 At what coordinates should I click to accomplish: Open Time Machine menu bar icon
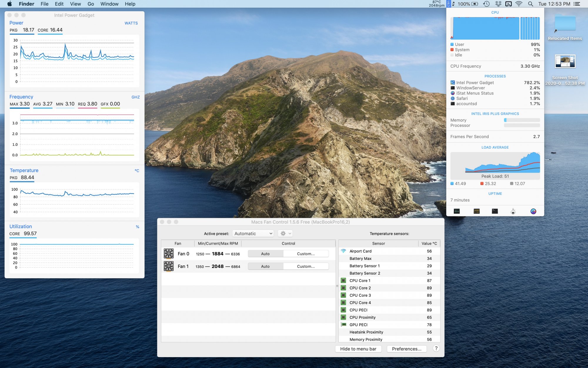point(486,4)
